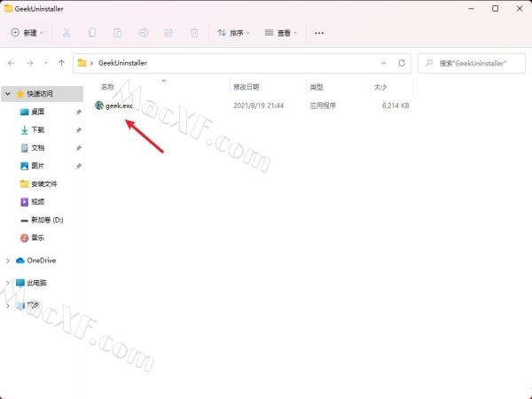
Task: Open the 查看 (View) dropdown
Action: (282, 33)
